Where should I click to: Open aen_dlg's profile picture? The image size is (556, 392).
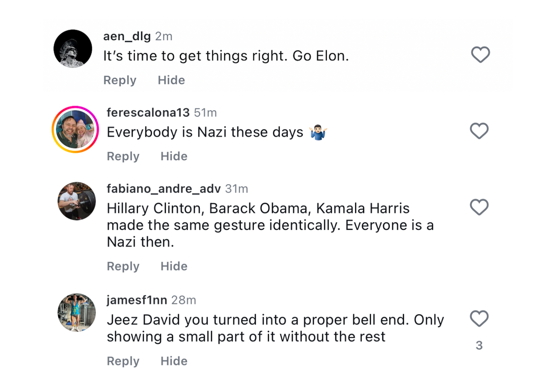[73, 48]
